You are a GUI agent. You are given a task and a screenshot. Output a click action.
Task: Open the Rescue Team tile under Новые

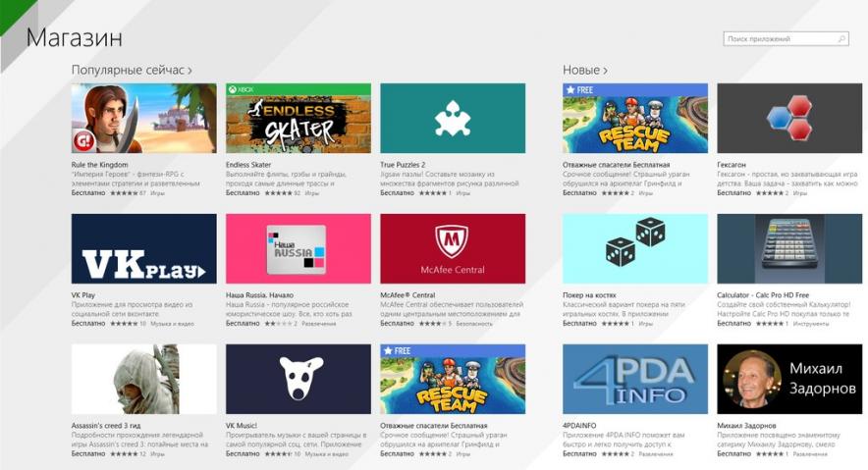tap(635, 119)
